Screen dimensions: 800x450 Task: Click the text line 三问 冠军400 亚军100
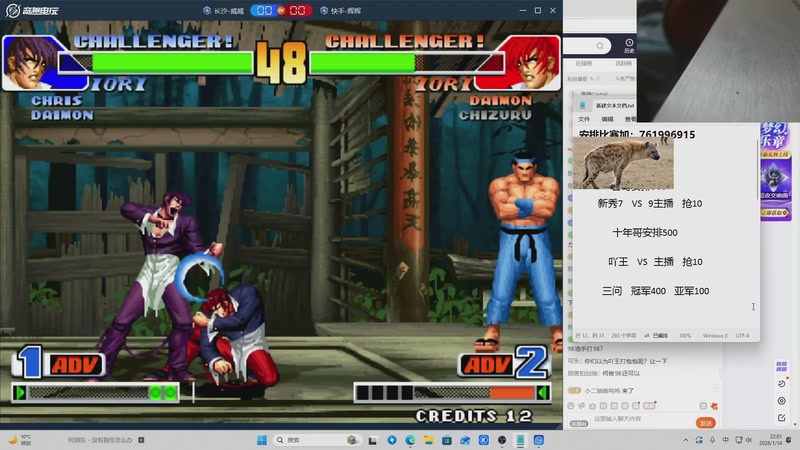655,291
